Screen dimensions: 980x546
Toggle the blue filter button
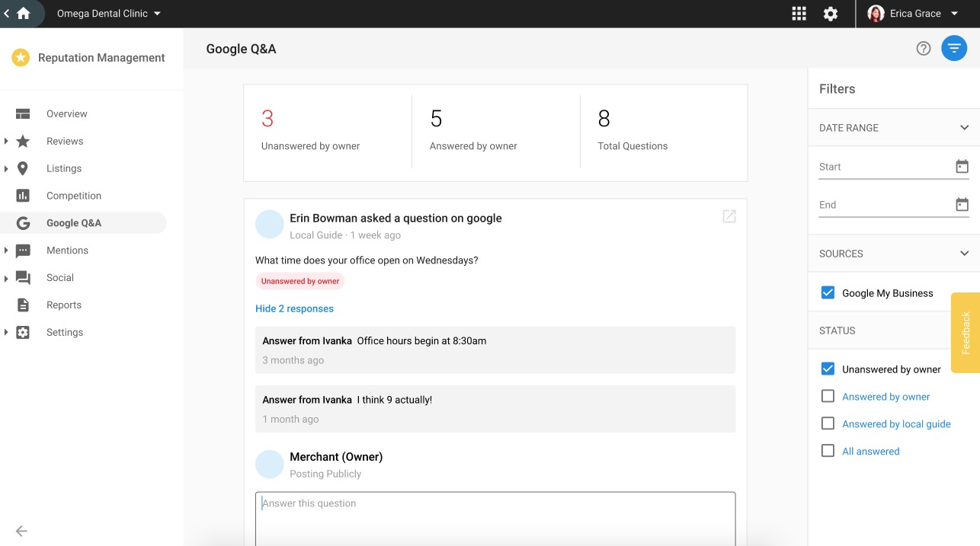click(954, 49)
